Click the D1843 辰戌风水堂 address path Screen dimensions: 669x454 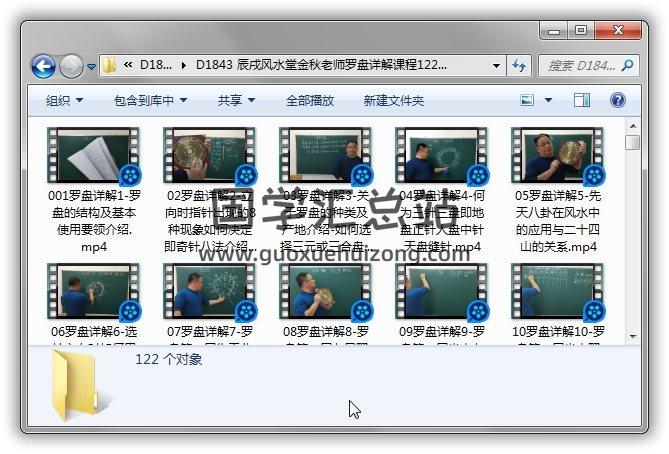pos(321,65)
